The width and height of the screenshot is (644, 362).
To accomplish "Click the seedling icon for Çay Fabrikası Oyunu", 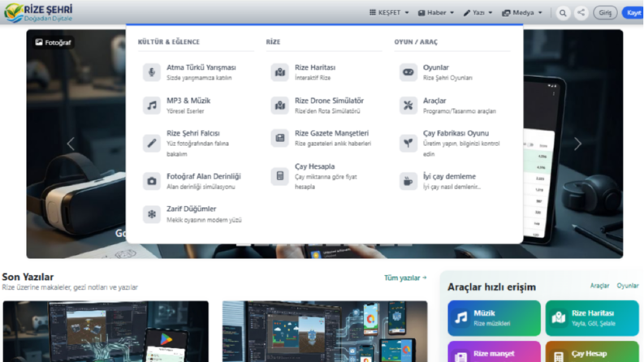I will click(408, 143).
